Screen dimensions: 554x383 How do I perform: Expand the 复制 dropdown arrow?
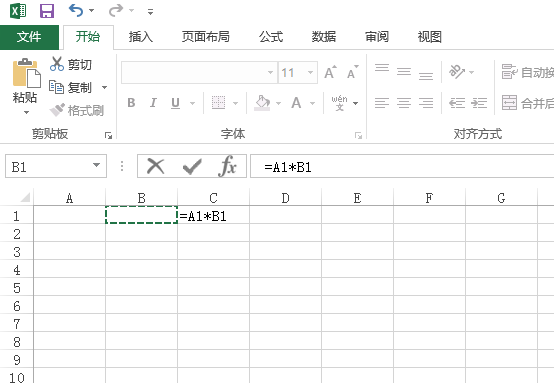tap(104, 87)
